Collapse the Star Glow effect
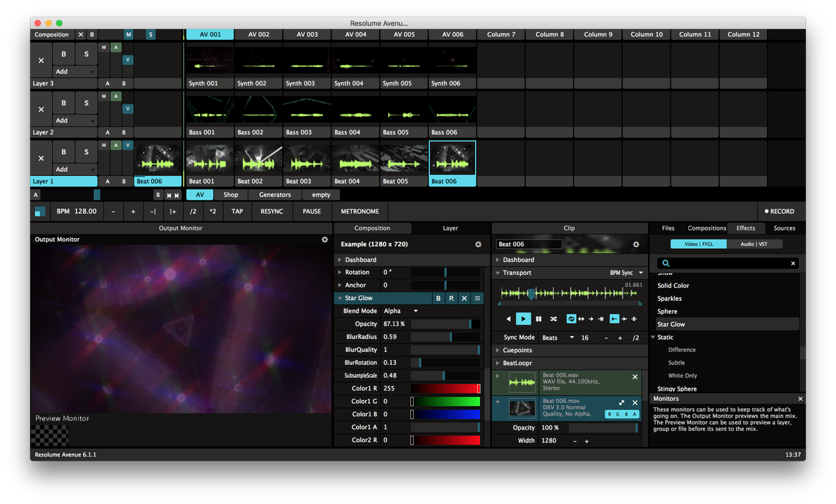Screen dimensions: 836x504 340,298
